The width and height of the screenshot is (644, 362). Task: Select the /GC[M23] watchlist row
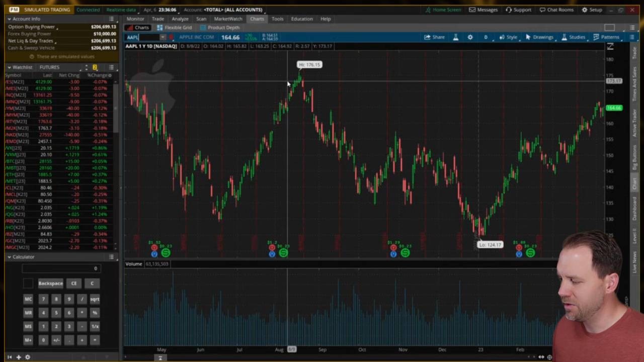coord(59,241)
